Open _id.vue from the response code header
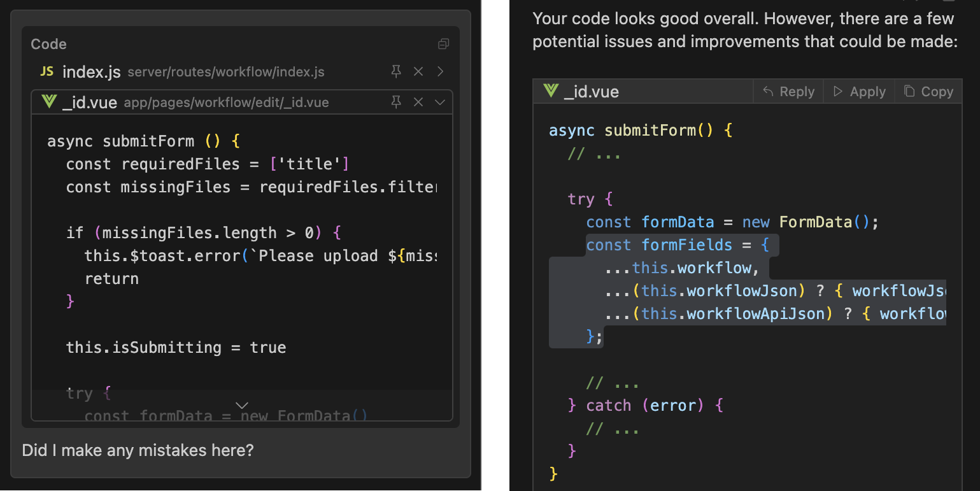Viewport: 980px width, 491px height. point(591,92)
